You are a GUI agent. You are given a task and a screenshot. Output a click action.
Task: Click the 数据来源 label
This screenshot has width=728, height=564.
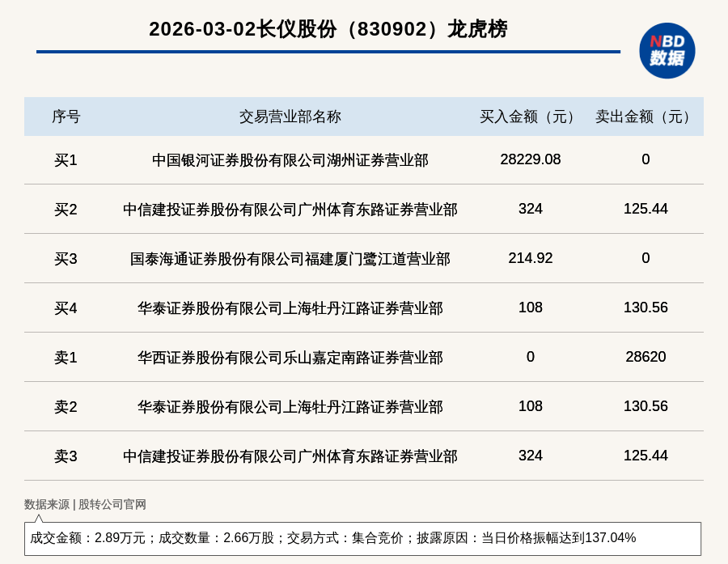45,503
